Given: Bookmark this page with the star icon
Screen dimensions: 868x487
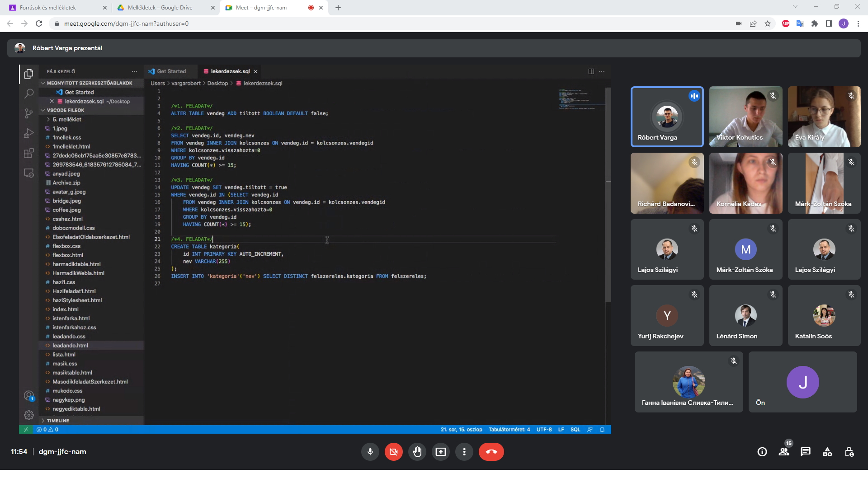Looking at the screenshot, I should pyautogui.click(x=768, y=23).
